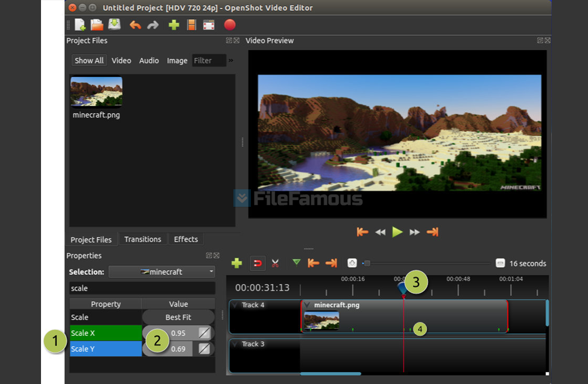
Task: Add a track with timeline green plus
Action: pos(236,263)
